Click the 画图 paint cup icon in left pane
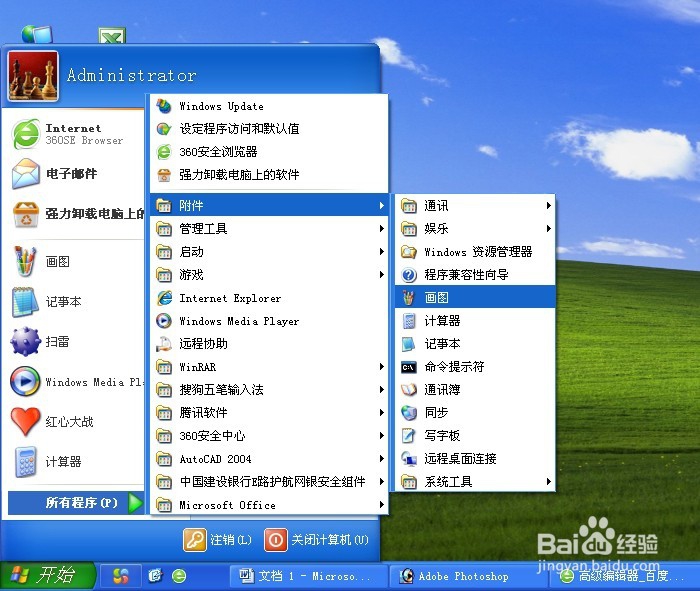Image resolution: width=700 pixels, height=591 pixels. [x=25, y=262]
